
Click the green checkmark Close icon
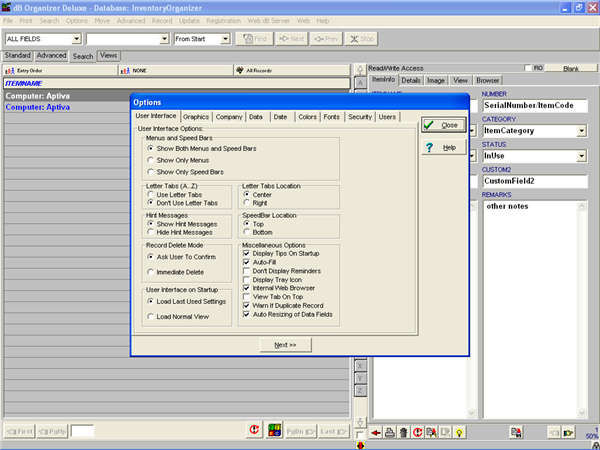[429, 125]
